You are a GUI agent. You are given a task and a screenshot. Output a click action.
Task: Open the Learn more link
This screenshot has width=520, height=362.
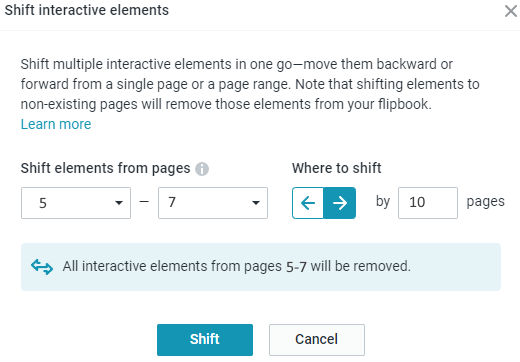pos(56,124)
